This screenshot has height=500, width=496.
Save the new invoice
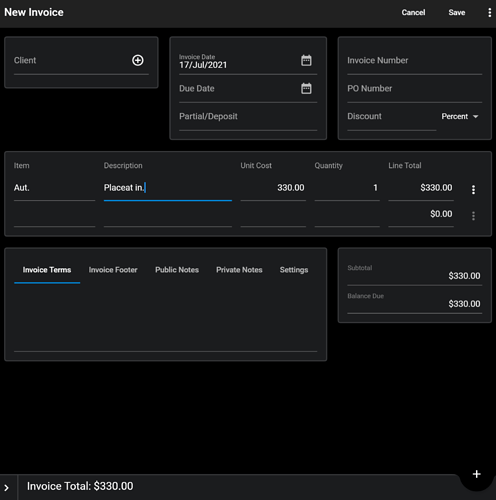(457, 12)
